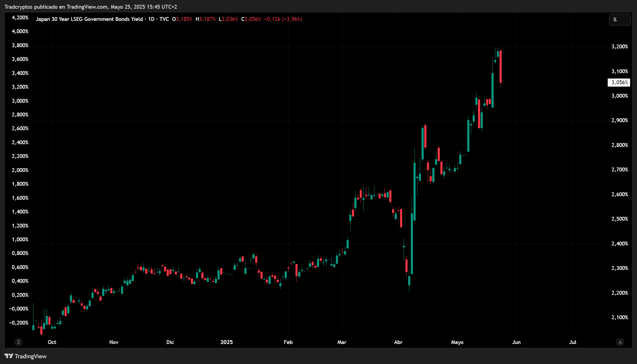
Task: Click the 3,200% label on the right price scale
Action: (x=620, y=47)
